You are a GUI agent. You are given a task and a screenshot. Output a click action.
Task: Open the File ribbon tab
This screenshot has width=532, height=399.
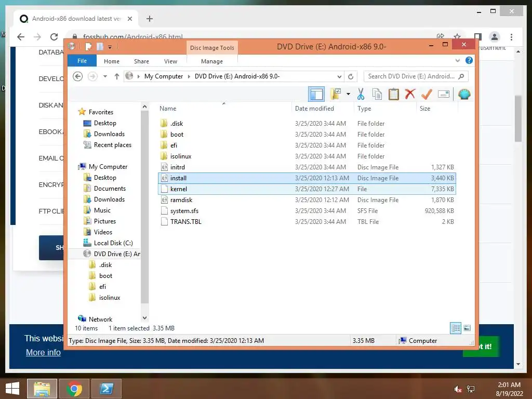click(x=82, y=61)
